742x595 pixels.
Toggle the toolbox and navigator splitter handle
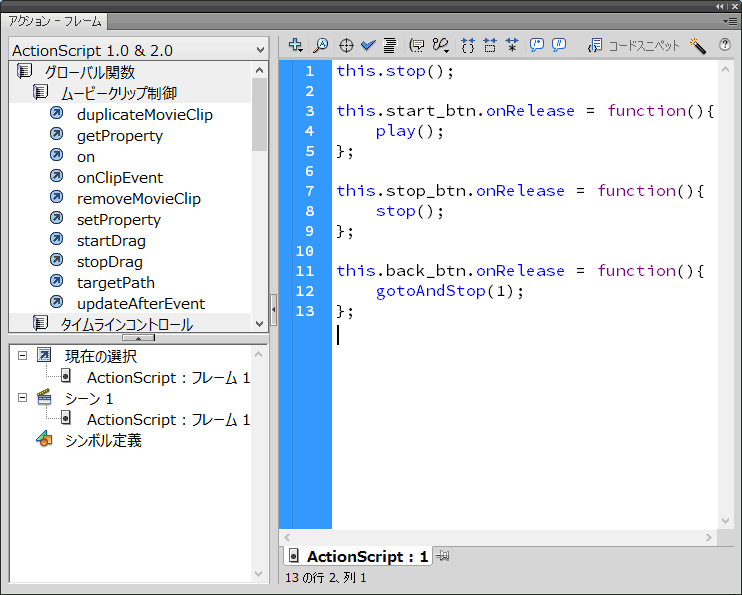[138, 337]
